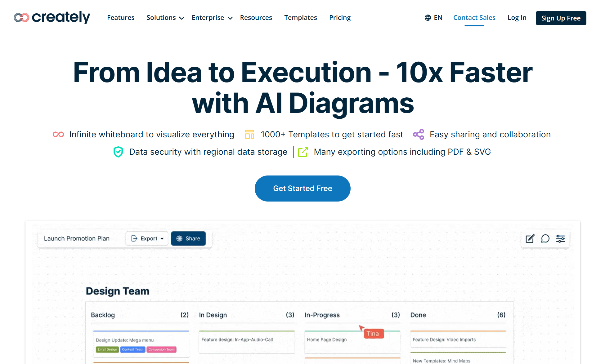
Task: Click the In-Progress count (3)
Action: click(396, 315)
